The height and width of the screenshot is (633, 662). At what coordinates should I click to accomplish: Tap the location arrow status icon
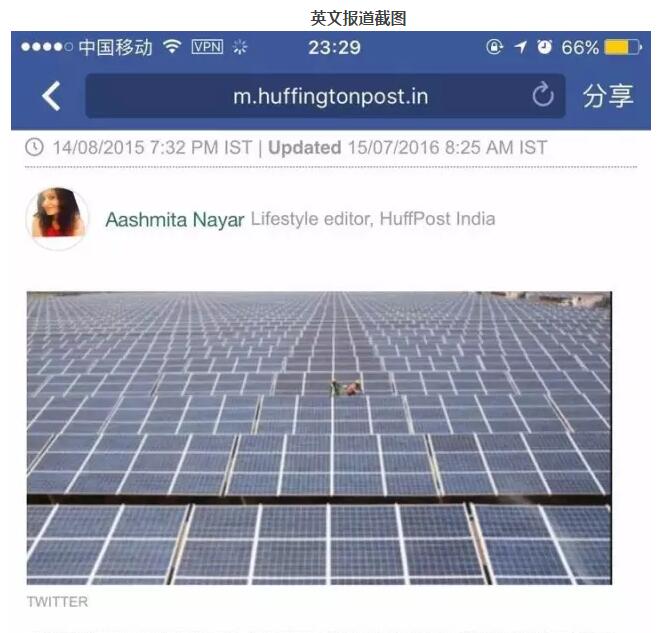pos(521,47)
